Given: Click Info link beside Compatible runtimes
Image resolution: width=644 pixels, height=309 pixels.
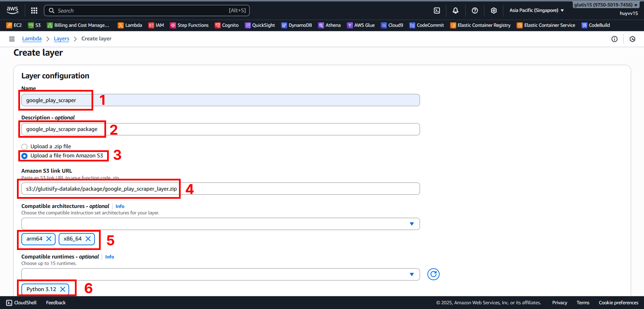Looking at the screenshot, I should coord(109,257).
